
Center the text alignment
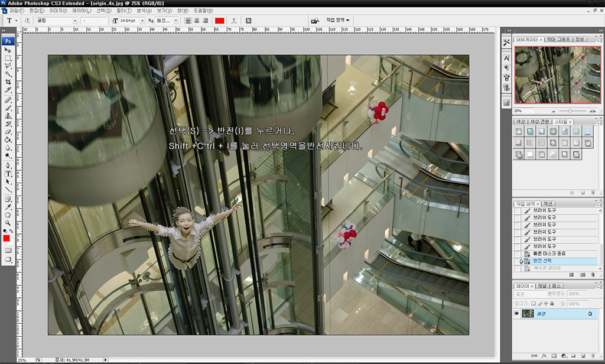coord(196,21)
